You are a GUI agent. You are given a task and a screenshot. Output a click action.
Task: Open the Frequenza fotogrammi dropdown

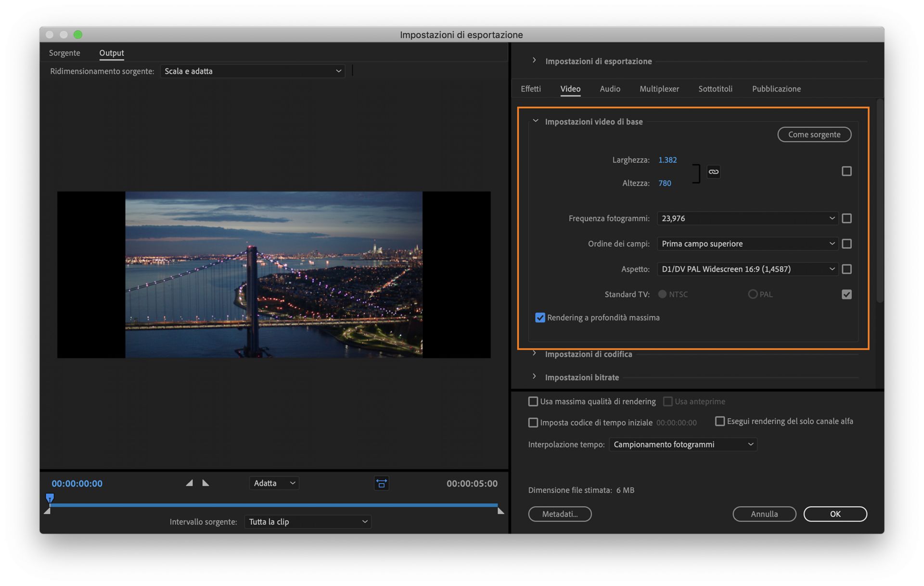pyautogui.click(x=747, y=218)
